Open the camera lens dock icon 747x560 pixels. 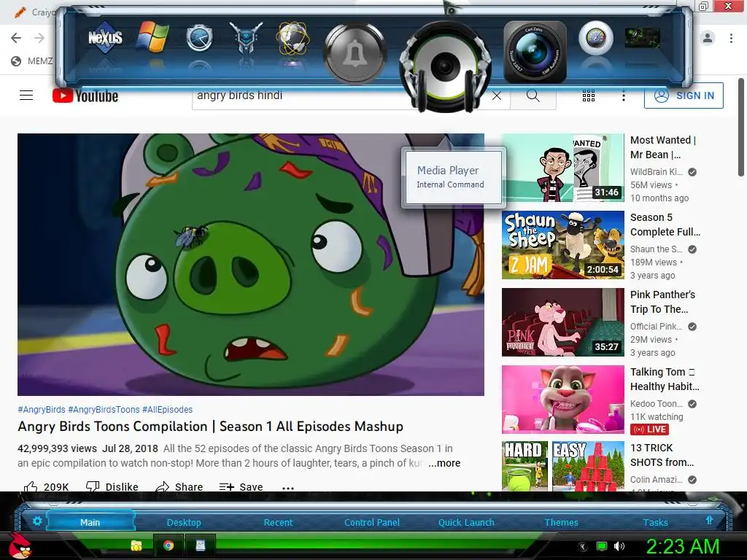tap(535, 52)
